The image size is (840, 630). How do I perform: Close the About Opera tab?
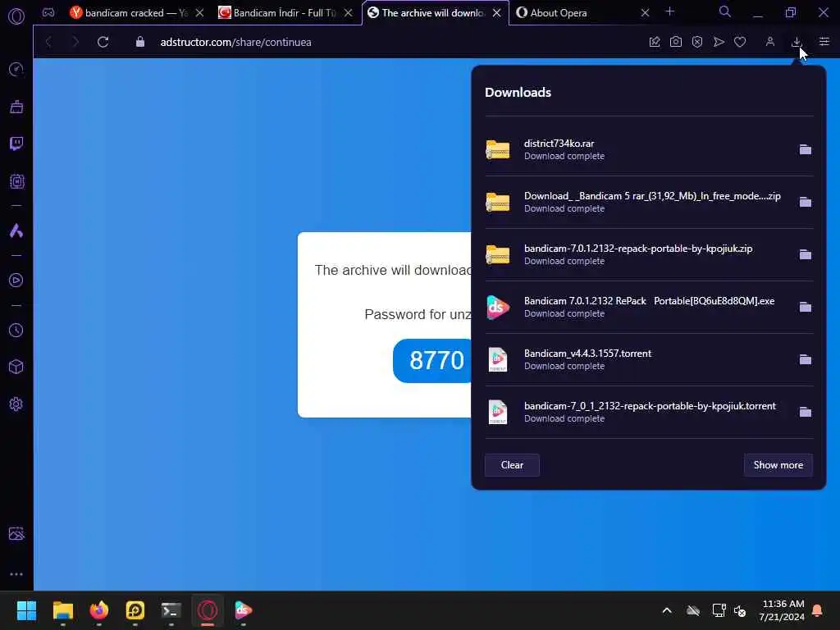pyautogui.click(x=645, y=13)
